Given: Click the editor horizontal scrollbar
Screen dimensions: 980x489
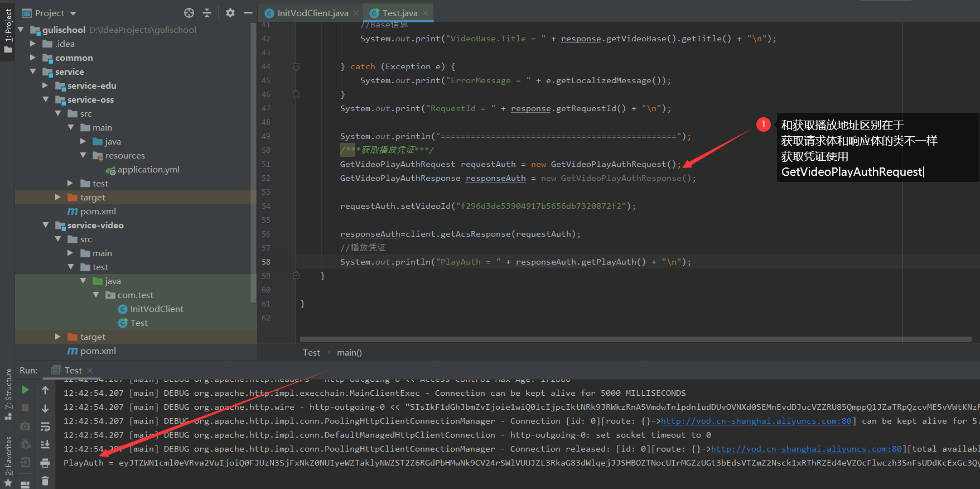Looking at the screenshot, I should (635, 339).
